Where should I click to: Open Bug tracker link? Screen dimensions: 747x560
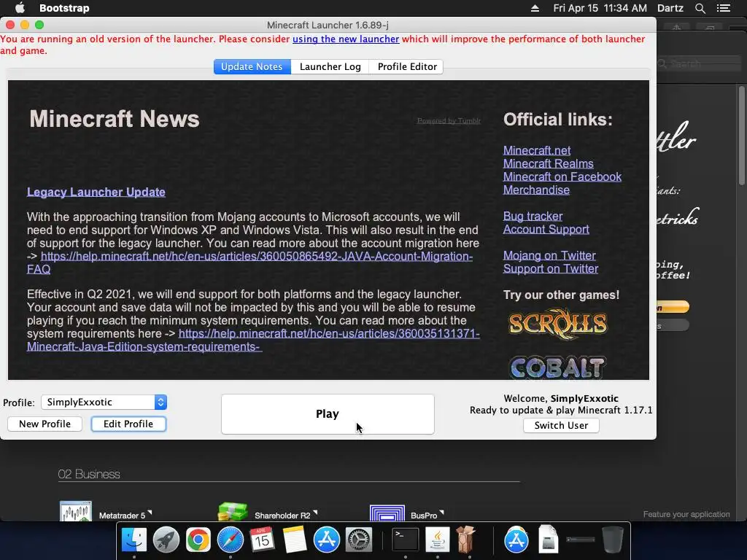533,216
